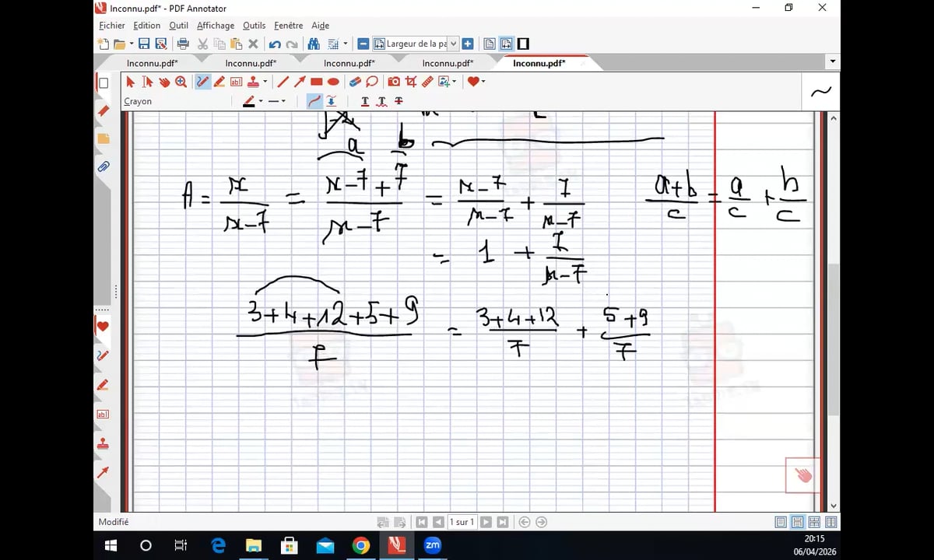Click the pen color swatch
The image size is (934, 560).
249,101
